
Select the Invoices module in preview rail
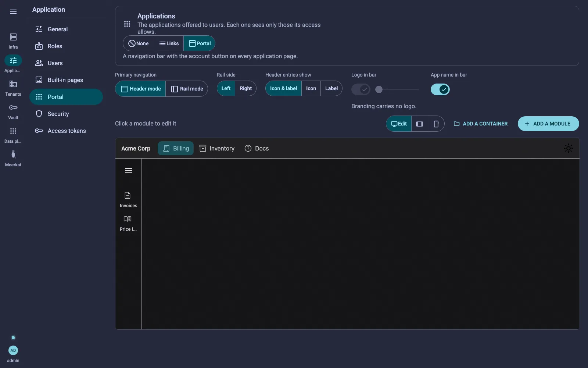128,200
